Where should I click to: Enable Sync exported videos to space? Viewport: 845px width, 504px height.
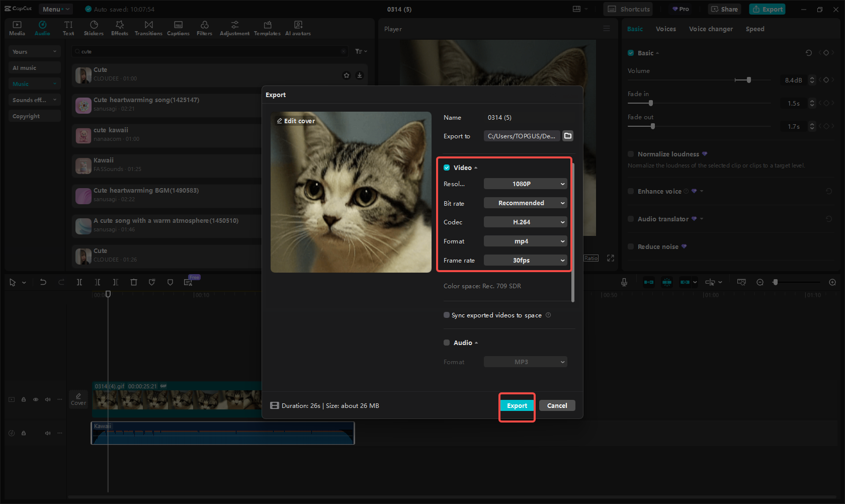[x=447, y=315]
